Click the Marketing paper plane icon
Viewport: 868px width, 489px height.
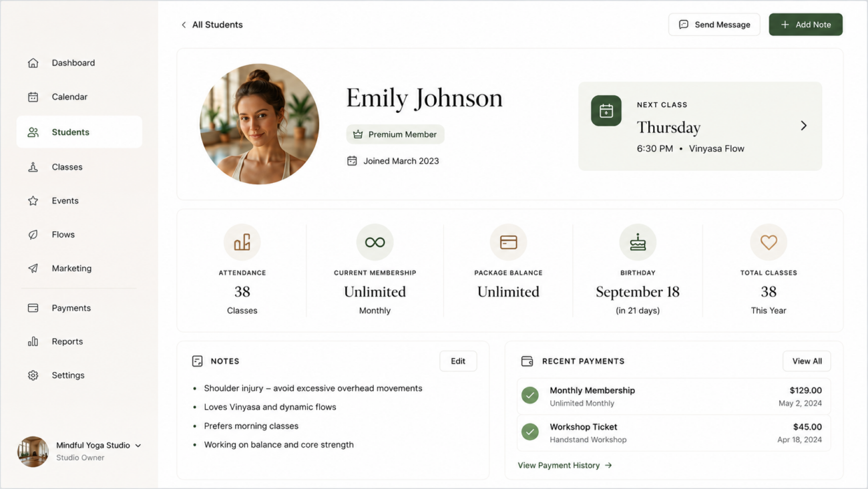pos(33,269)
